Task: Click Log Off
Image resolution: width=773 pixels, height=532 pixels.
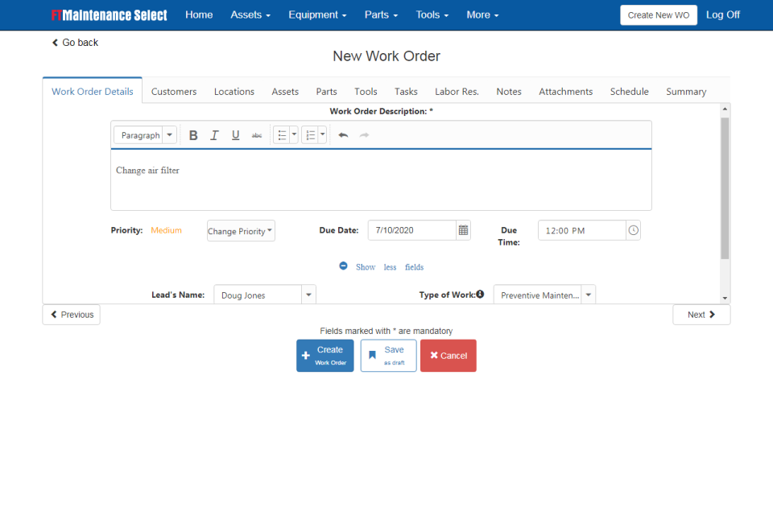Action: pyautogui.click(x=723, y=14)
